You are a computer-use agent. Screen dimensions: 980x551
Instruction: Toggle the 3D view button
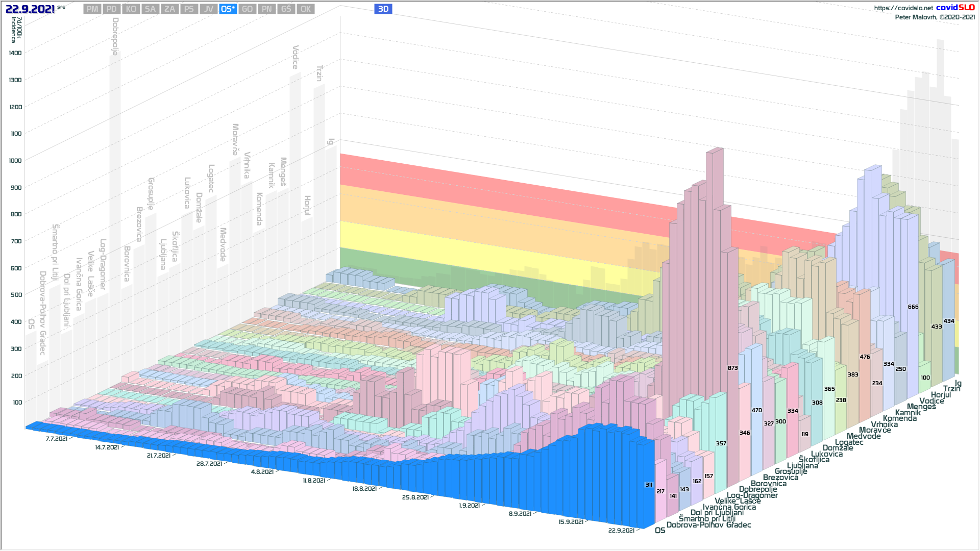(x=383, y=9)
